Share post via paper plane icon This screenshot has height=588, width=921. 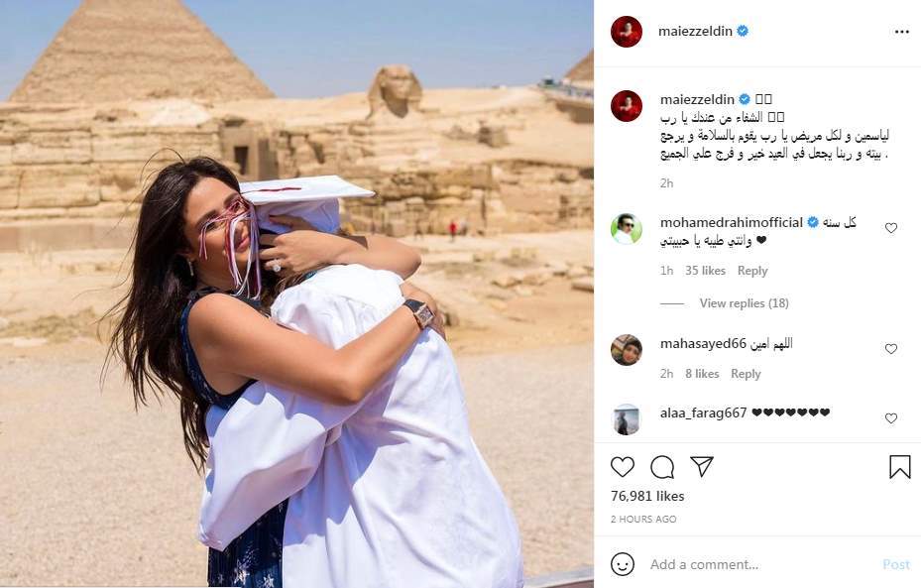point(702,466)
